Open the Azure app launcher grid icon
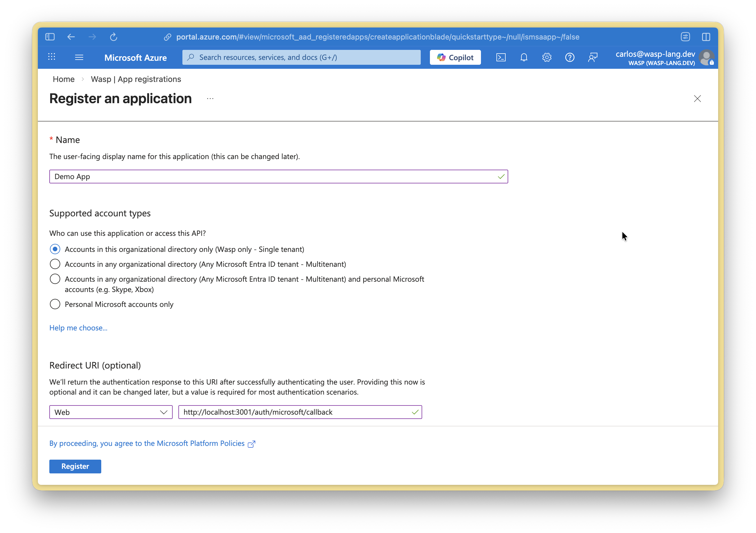Screen dimensions: 756x533 click(x=52, y=57)
